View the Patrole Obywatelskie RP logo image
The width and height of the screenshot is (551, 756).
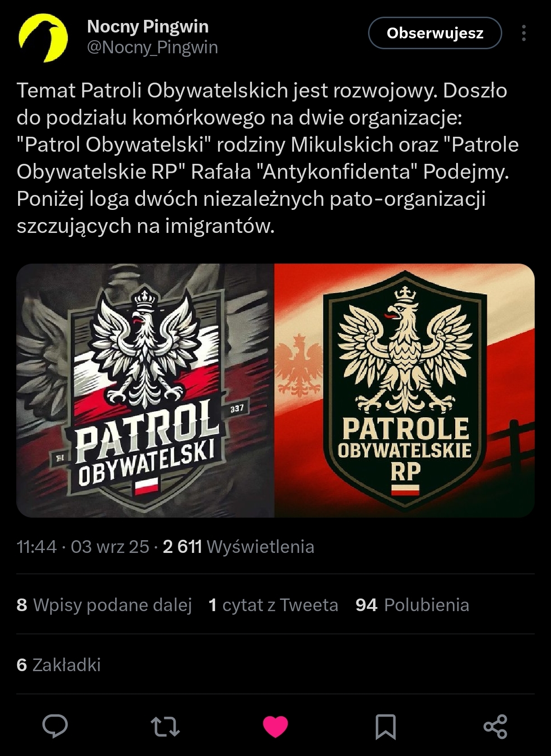point(405,390)
